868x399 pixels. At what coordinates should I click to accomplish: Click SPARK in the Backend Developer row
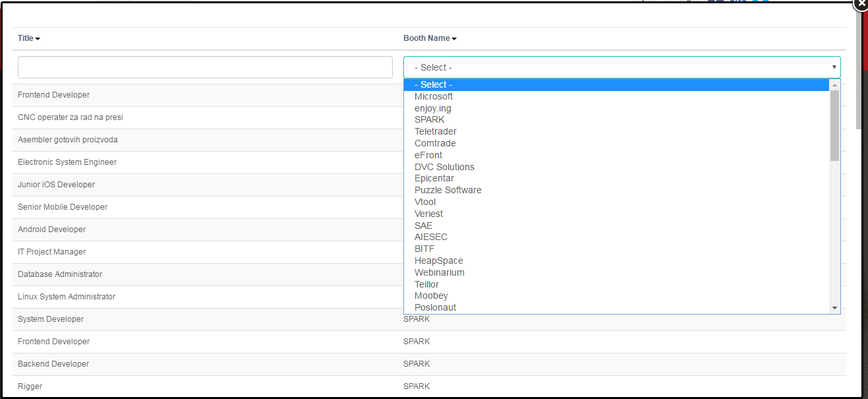(x=417, y=364)
